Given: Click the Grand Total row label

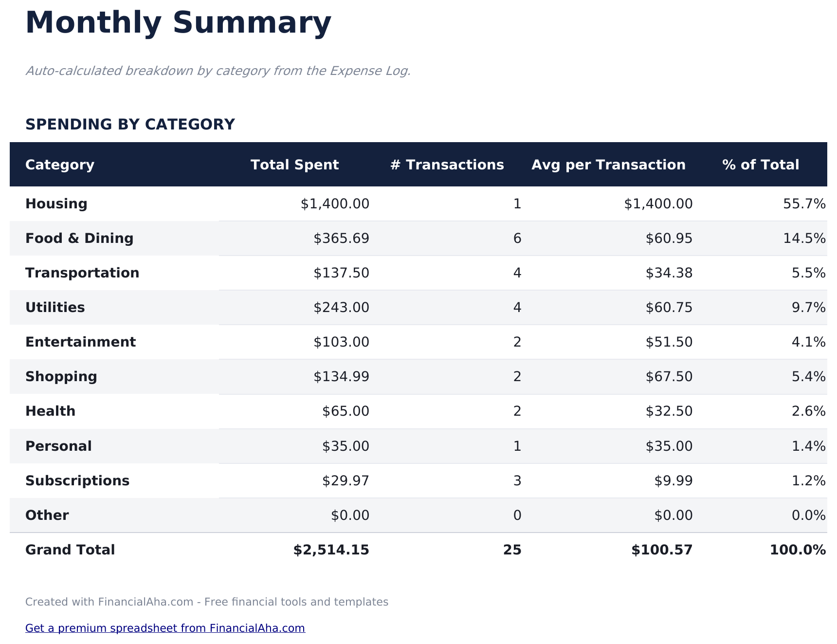Looking at the screenshot, I should coord(70,550).
